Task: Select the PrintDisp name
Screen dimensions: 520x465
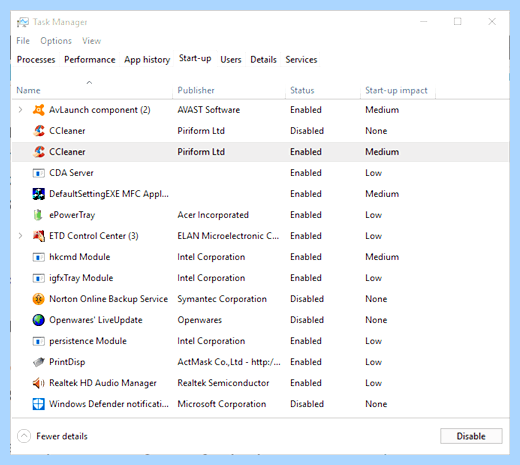Action: click(x=67, y=362)
